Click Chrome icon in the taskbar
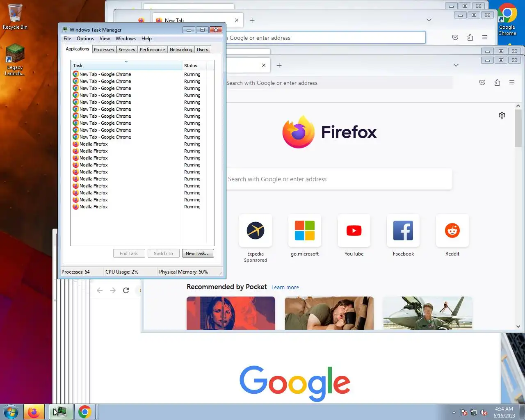This screenshot has height=420, width=525. 84,412
